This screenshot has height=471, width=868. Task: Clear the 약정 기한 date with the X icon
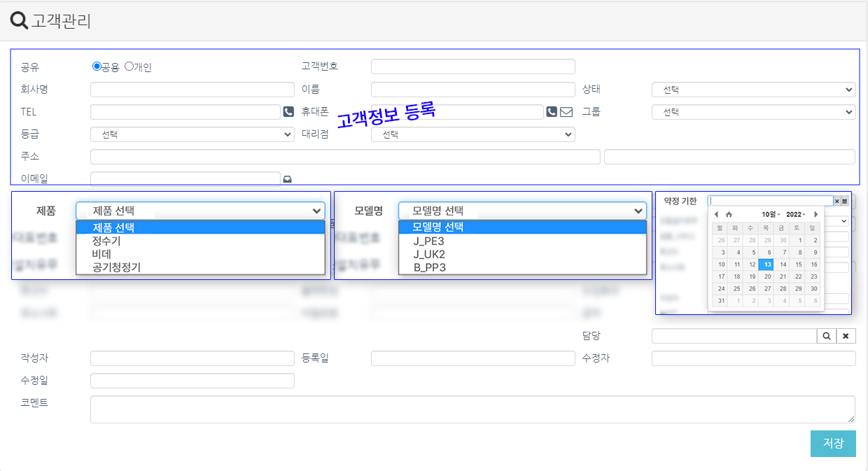click(837, 201)
